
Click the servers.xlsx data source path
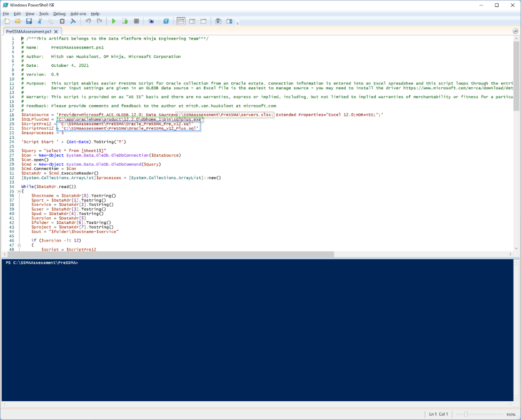coord(224,115)
